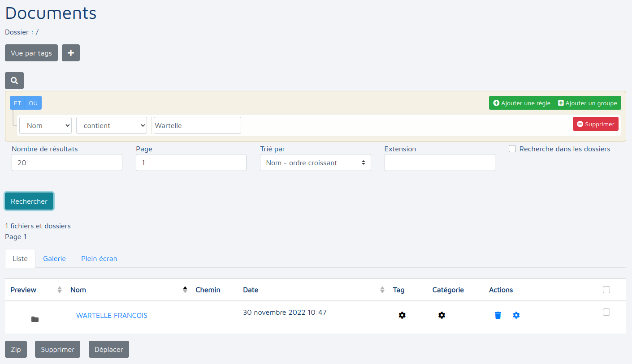This screenshot has width=632, height=364.
Task: Click the trash icon for WARTELLE FRANCOIS
Action: coord(498,315)
